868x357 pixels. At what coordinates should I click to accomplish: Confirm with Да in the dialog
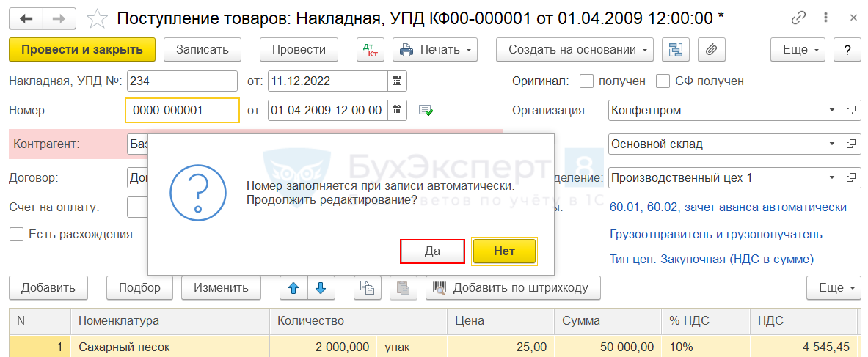point(431,251)
